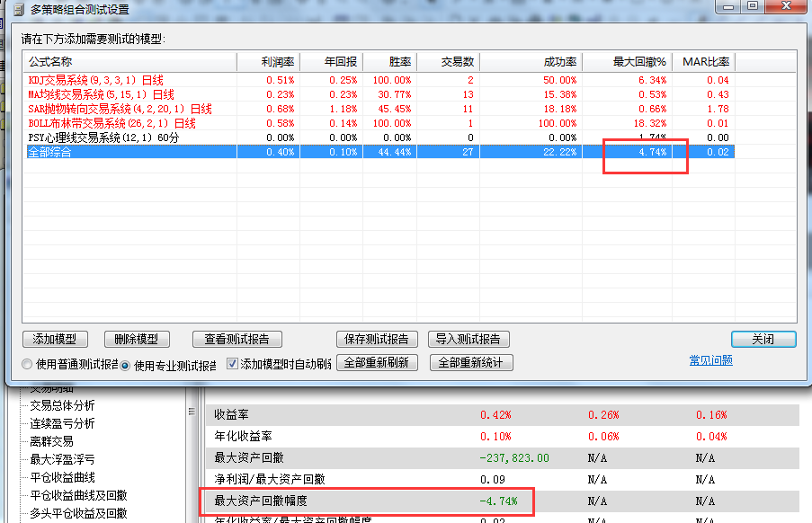Click the 18.32% max drawdown cell
Viewport: 812px width, 523px height.
[650, 124]
